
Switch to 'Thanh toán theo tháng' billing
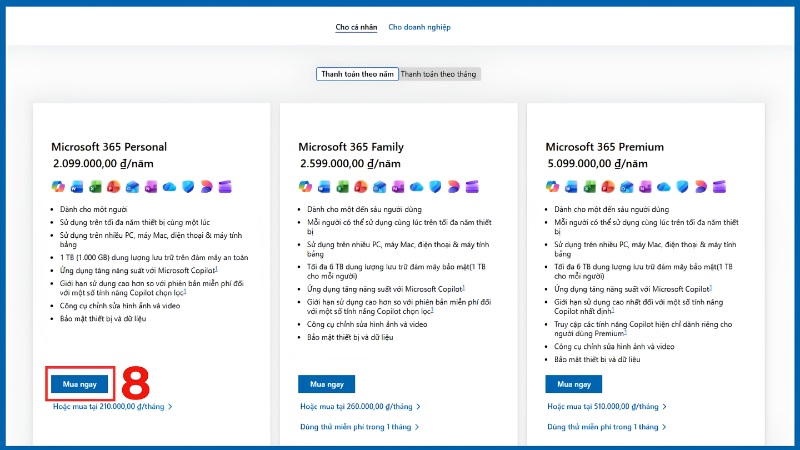click(x=438, y=74)
